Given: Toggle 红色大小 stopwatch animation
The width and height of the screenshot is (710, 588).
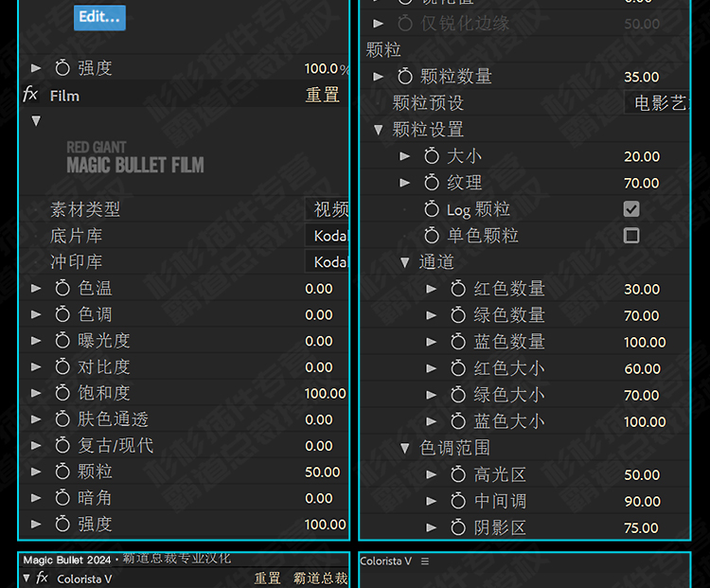Looking at the screenshot, I should coord(458,368).
